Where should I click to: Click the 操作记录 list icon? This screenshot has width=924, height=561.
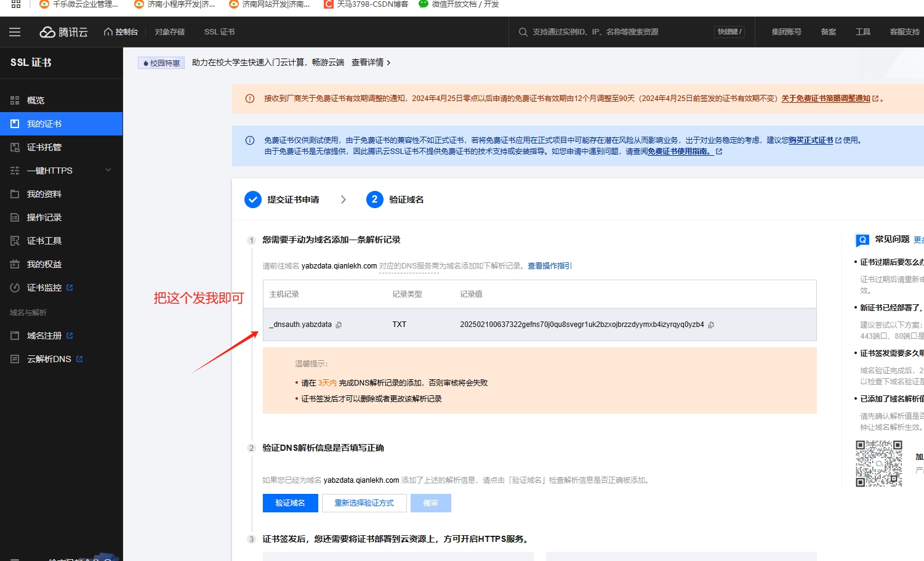coord(15,217)
